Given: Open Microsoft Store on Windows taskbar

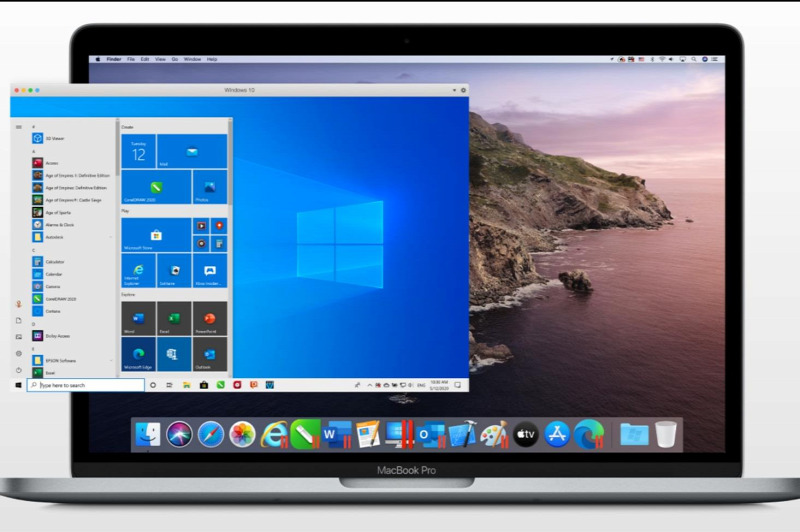Looking at the screenshot, I should point(204,385).
